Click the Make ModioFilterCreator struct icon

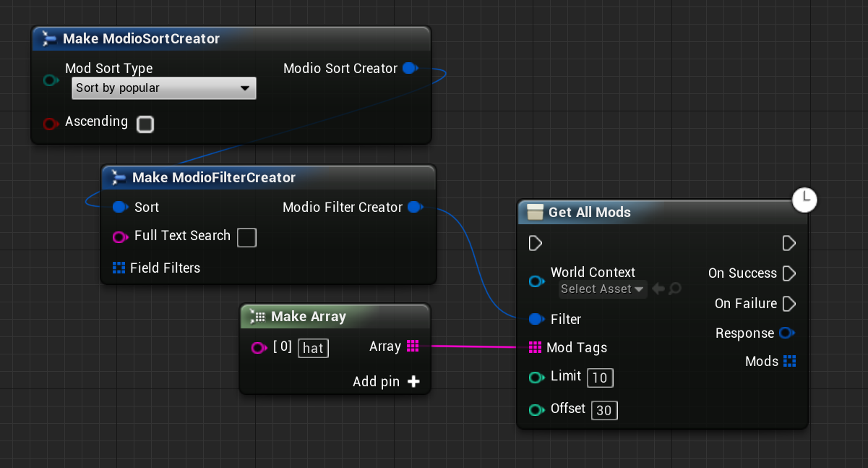point(119,177)
